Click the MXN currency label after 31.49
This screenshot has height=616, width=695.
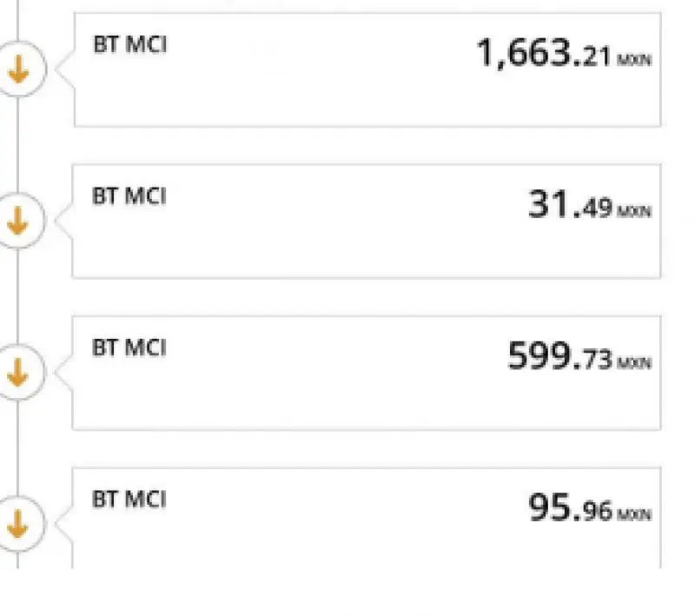tap(634, 211)
